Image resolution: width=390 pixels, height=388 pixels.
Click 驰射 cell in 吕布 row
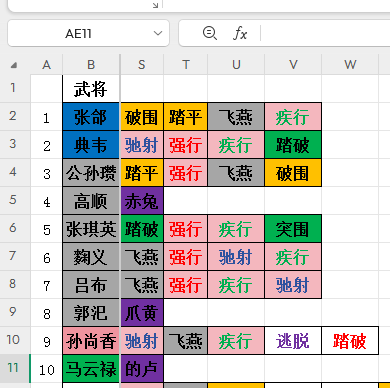coord(293,285)
